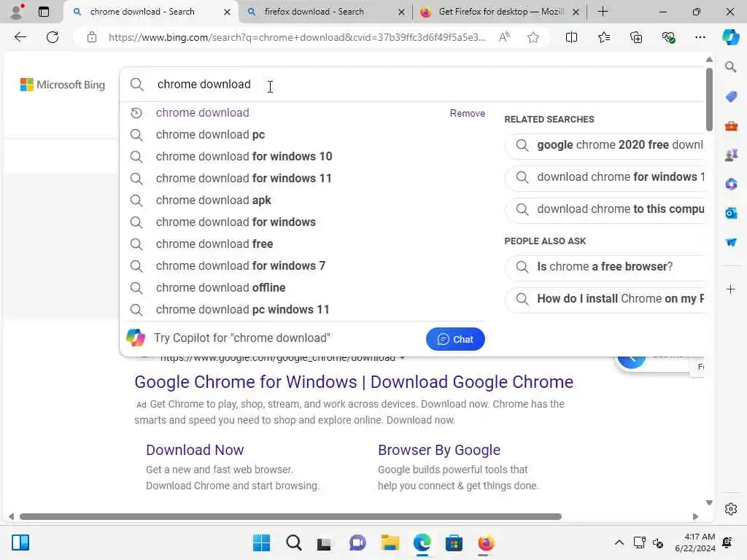Close the firefox download Search tab
The height and width of the screenshot is (560, 747).
[402, 12]
